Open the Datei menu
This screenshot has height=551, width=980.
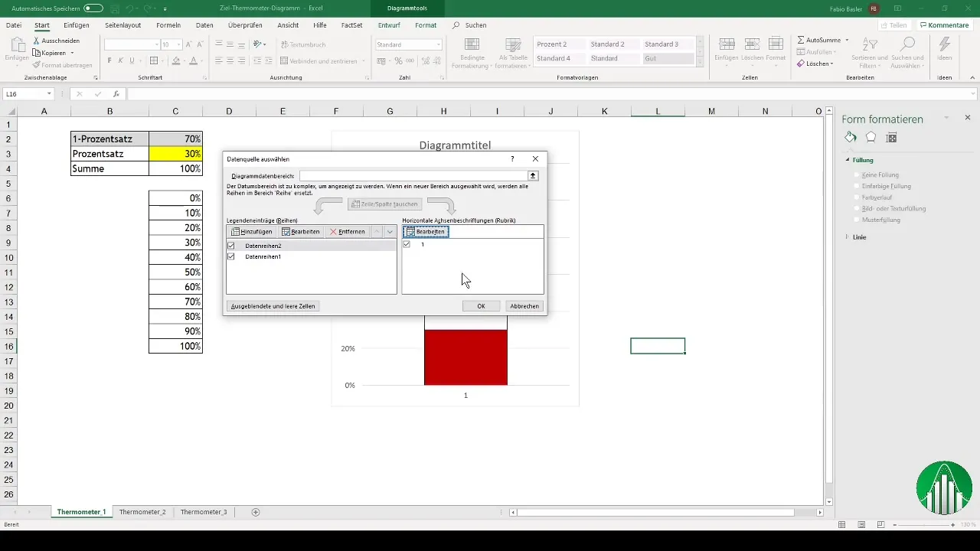point(14,25)
